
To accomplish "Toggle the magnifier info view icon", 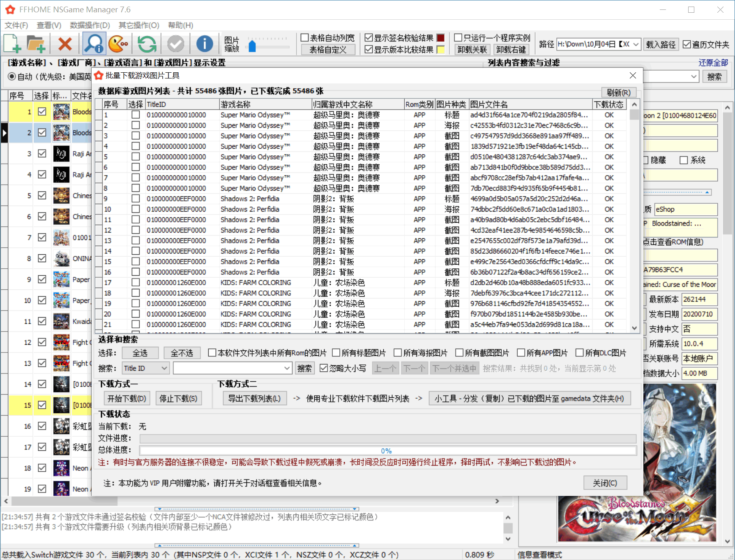I will coord(94,44).
